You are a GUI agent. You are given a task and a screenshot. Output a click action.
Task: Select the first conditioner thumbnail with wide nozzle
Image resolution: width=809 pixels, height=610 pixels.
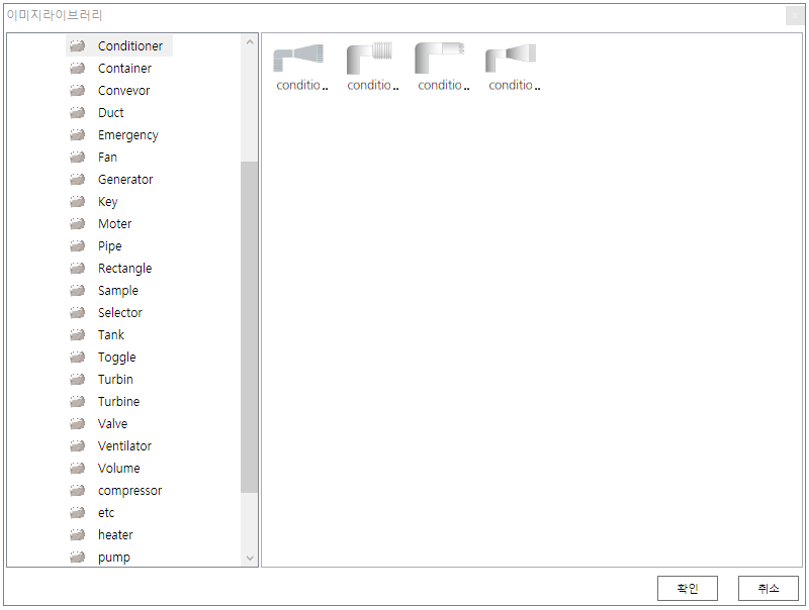coord(299,58)
